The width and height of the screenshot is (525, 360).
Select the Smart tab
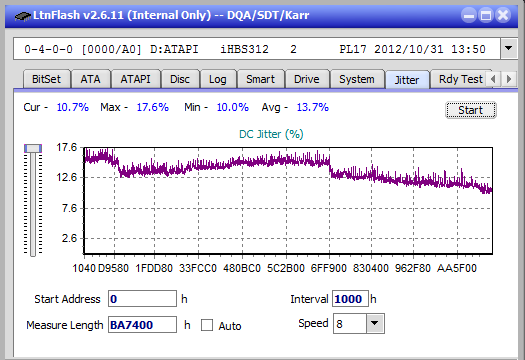(x=260, y=79)
